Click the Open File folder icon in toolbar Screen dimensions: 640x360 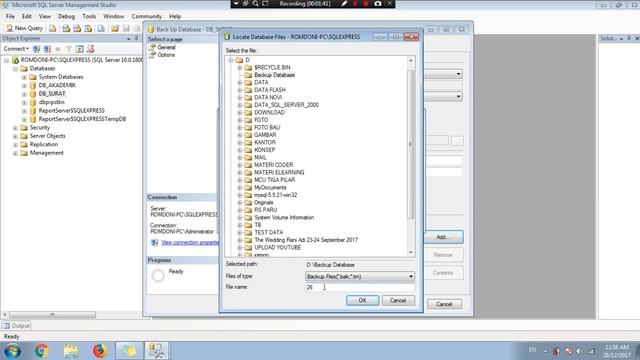[115, 28]
